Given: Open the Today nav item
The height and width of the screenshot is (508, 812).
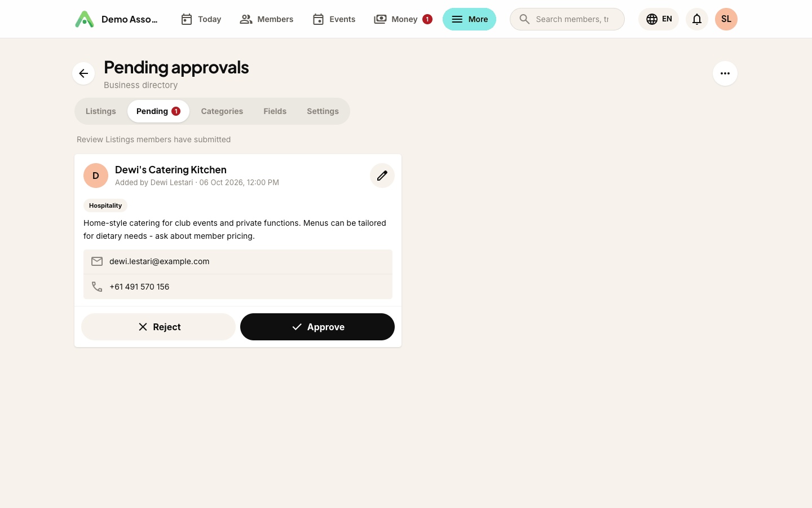Looking at the screenshot, I should coord(201,19).
